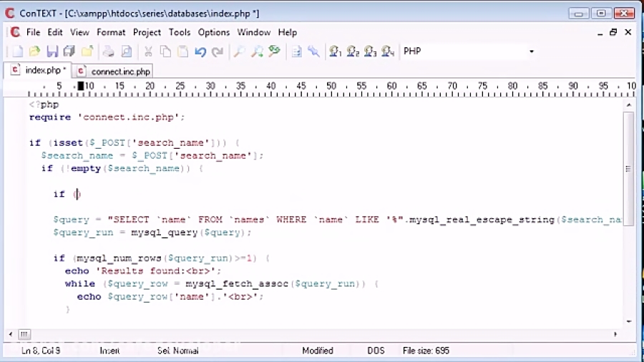Click the New file icon
The image size is (644, 362).
tap(18, 52)
